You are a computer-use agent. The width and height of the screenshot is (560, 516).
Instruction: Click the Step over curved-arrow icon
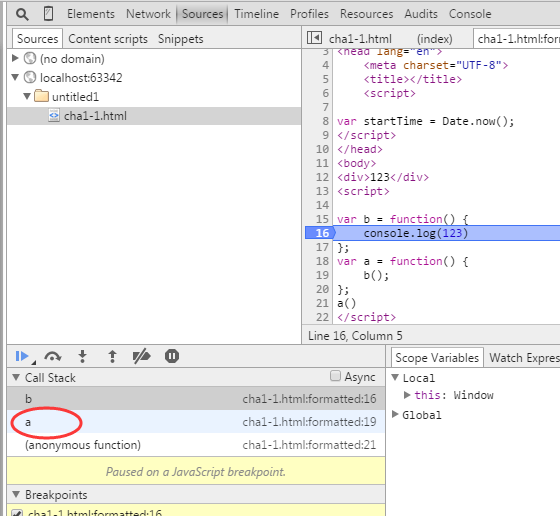pyautogui.click(x=52, y=356)
